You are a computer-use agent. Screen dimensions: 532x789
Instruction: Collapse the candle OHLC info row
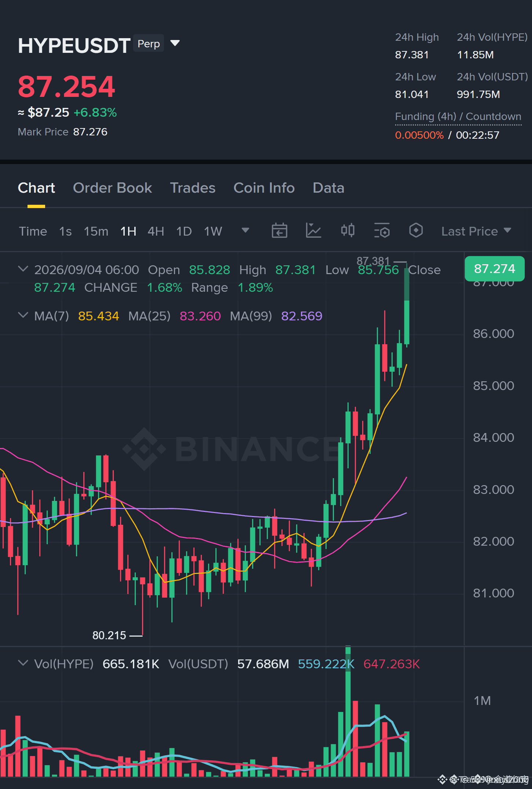tap(23, 269)
